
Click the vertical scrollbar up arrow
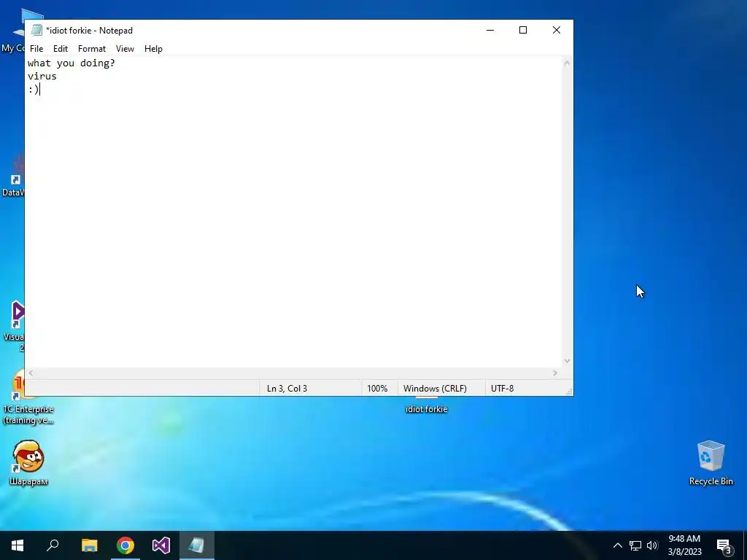[x=567, y=63]
